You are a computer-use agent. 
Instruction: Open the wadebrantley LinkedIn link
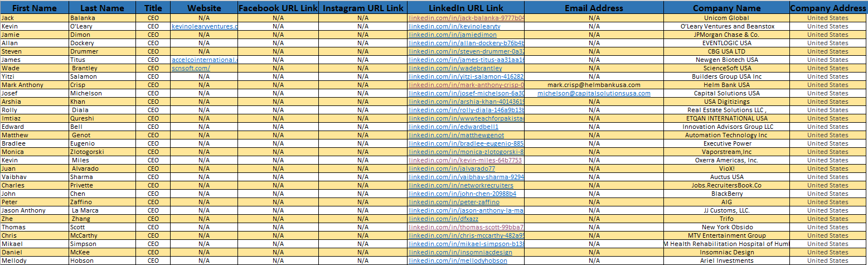455,68
